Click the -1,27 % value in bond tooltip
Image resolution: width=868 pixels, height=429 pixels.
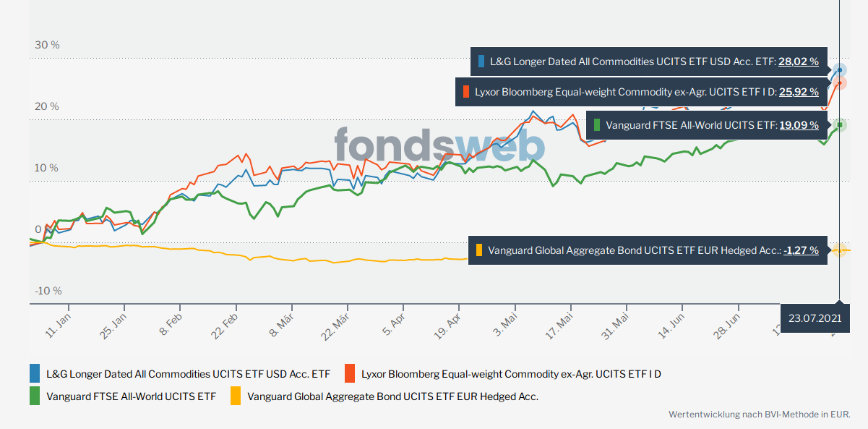(x=801, y=250)
